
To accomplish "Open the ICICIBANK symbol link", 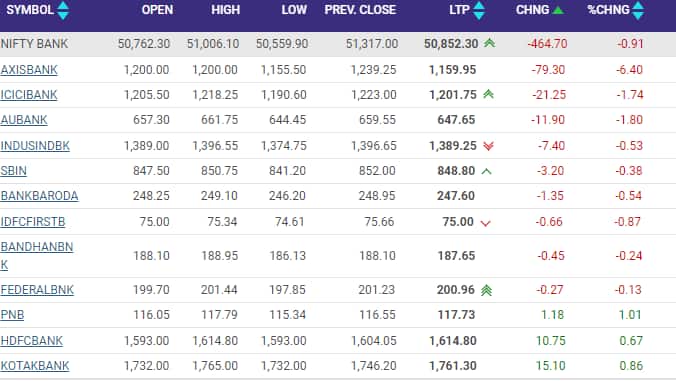I will click(x=29, y=95).
